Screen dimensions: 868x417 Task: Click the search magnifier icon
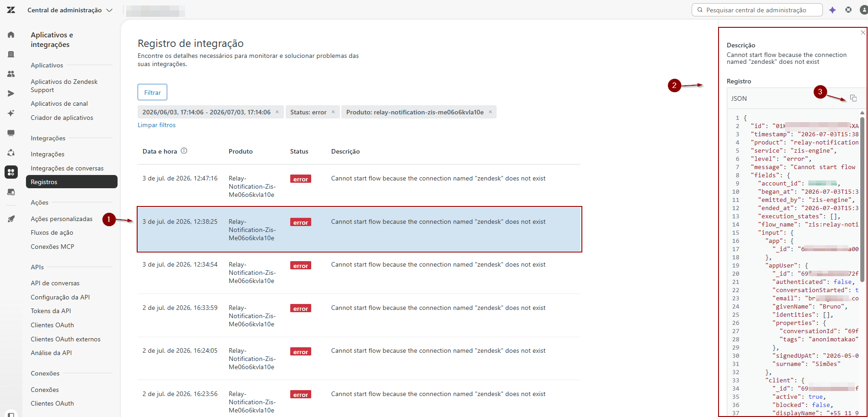point(700,10)
